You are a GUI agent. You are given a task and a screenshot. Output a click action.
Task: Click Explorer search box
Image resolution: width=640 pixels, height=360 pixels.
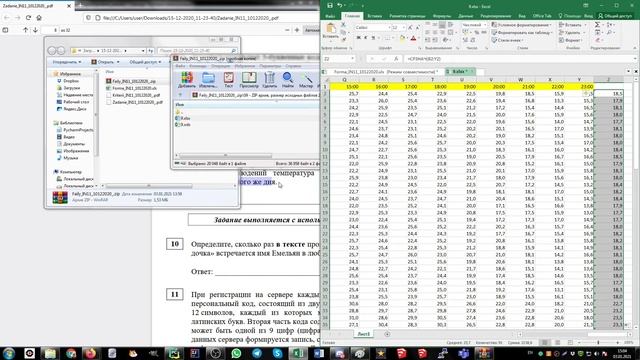198,51
